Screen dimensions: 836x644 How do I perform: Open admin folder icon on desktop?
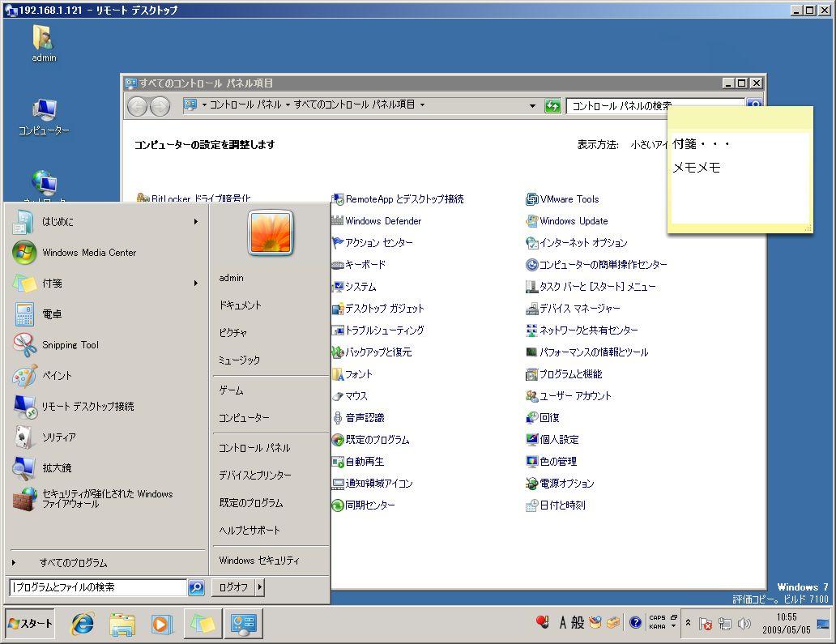tap(44, 44)
